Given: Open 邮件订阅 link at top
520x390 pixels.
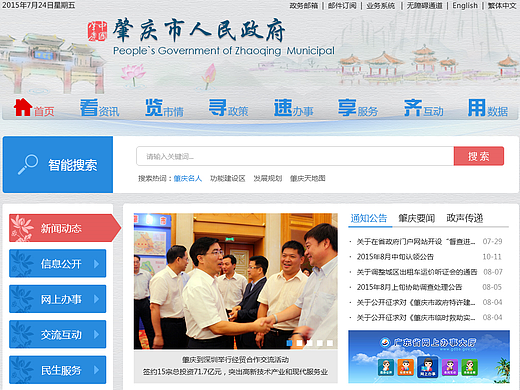Looking at the screenshot, I should point(342,6).
